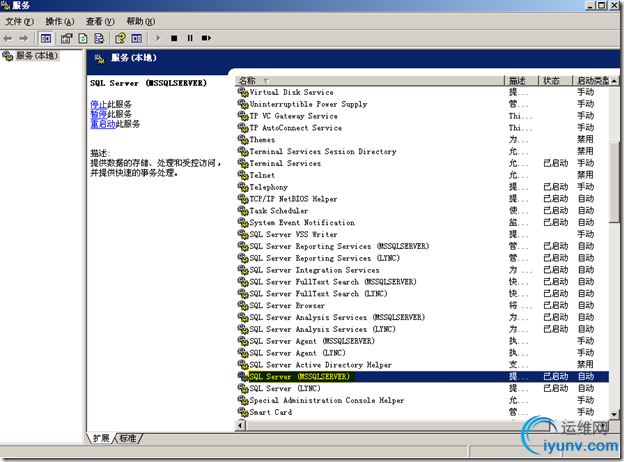Click the horizontal scrollbar left arrow
The image size is (624, 462).
(x=240, y=425)
